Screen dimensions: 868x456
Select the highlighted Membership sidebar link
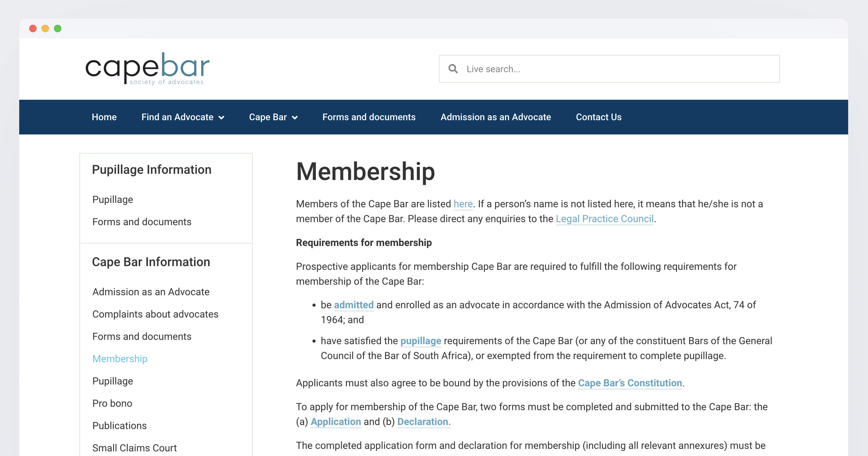[x=120, y=359]
